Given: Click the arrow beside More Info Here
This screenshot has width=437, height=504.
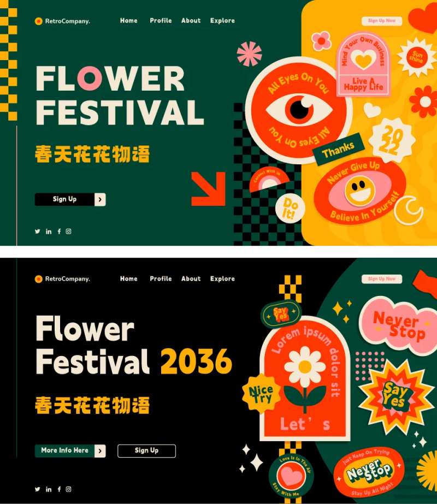Looking at the screenshot, I should pos(100,451).
